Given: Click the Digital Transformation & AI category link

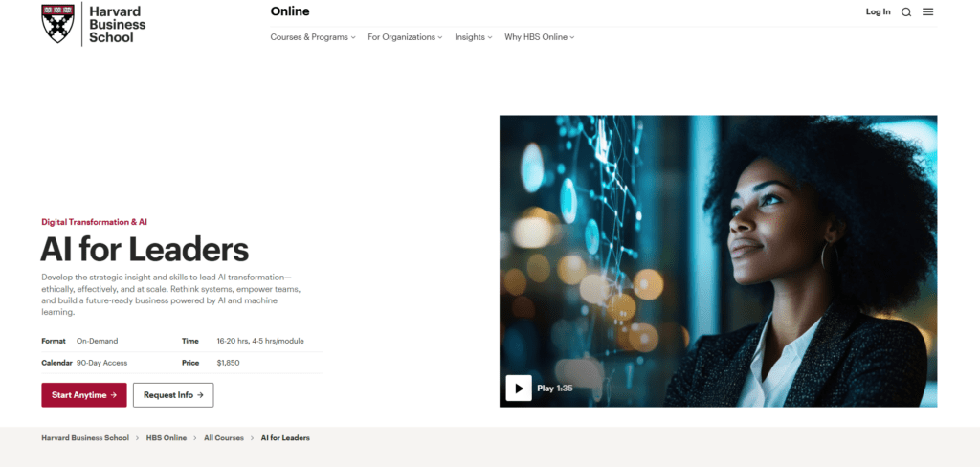Looking at the screenshot, I should 95,222.
